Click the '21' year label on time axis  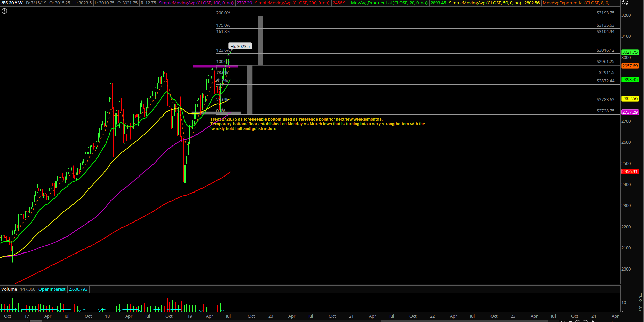(351, 316)
